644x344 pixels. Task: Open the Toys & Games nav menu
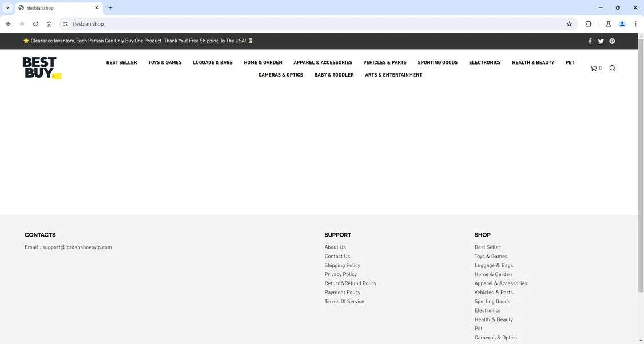(165, 62)
